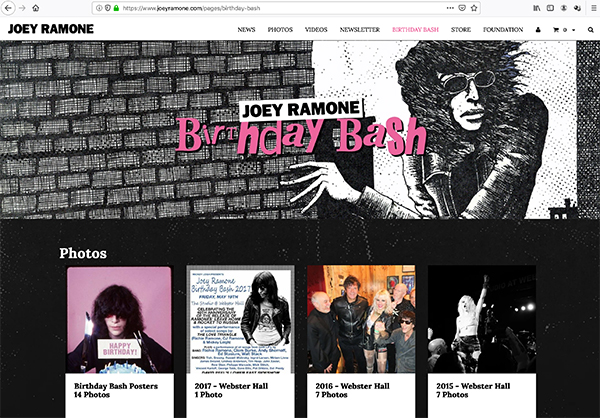This screenshot has width=600, height=418.
Task: Click the 'Birthday Bash Posters' album title
Action: pyautogui.click(x=116, y=386)
